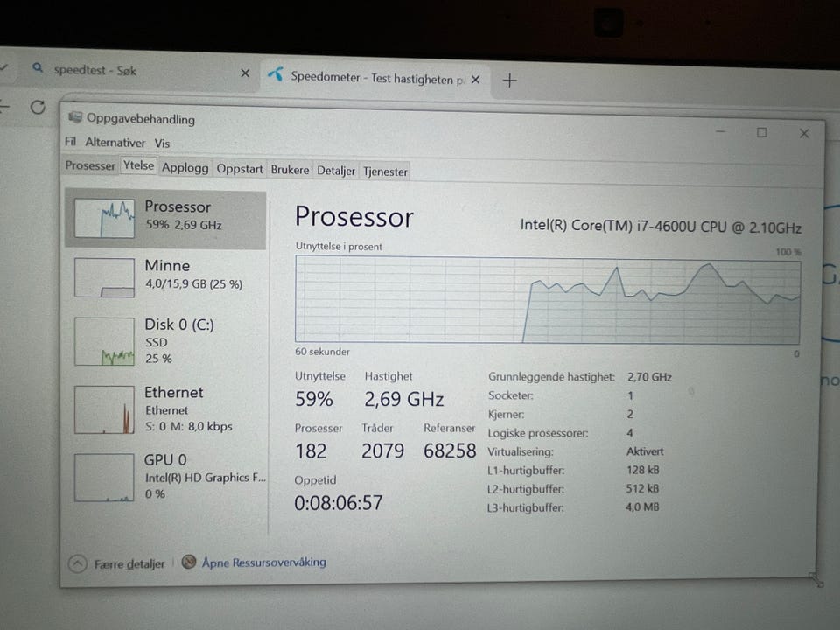
Task: Click the Færre detaljer label
Action: [x=129, y=564]
